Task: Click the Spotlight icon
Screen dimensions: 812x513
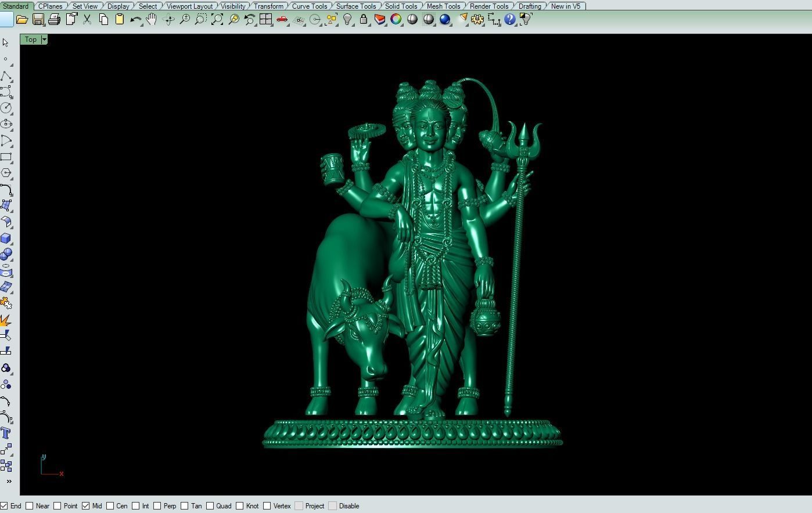Action: pos(462,19)
